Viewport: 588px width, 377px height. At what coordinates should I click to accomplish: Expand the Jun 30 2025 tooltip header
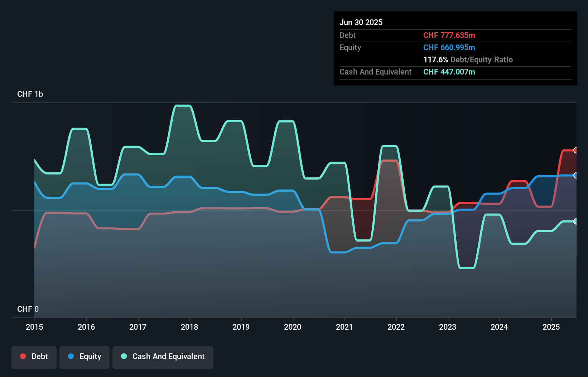(361, 22)
